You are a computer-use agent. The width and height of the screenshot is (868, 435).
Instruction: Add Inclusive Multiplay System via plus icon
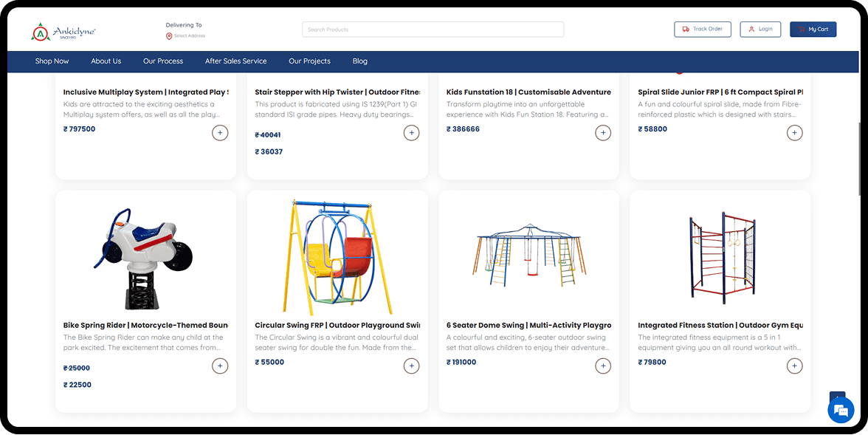point(220,133)
